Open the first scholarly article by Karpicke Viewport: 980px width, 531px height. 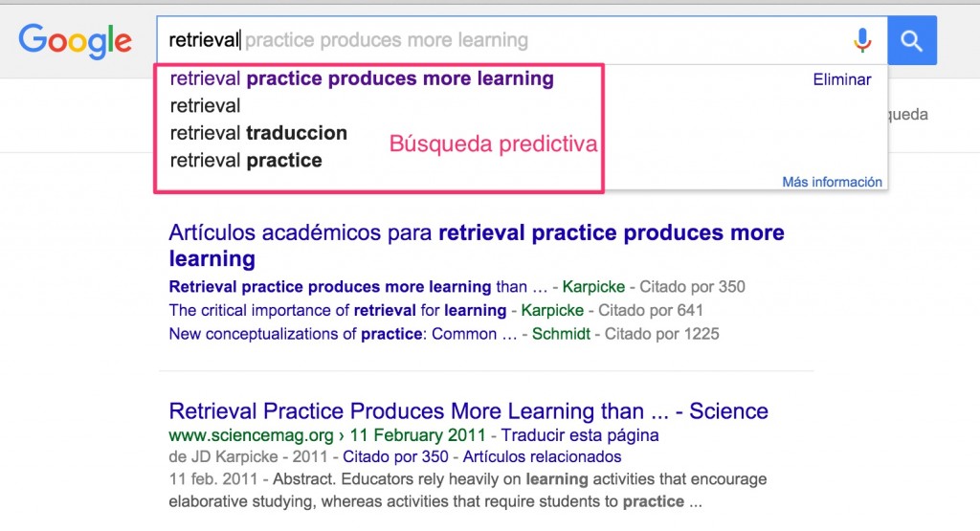tap(347, 286)
